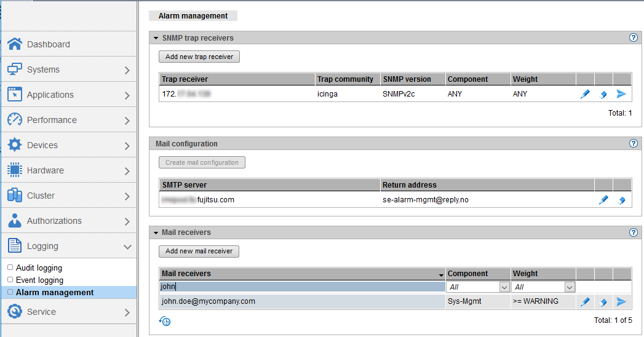Edit the SNMP trap receiver pencil icon
Screen dimensions: 644x337
coord(585,94)
